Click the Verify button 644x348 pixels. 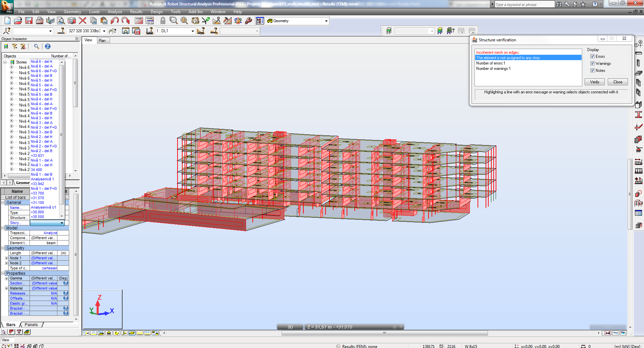pyautogui.click(x=595, y=82)
